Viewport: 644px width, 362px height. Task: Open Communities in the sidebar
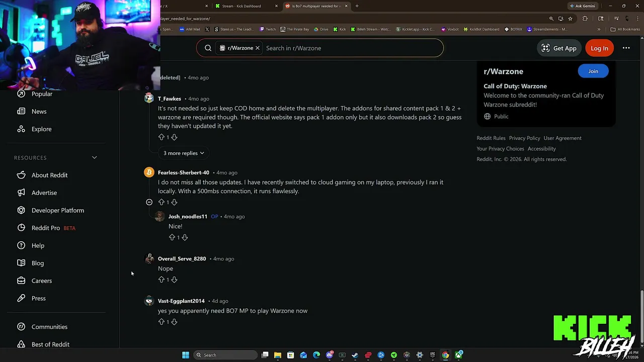tap(49, 327)
